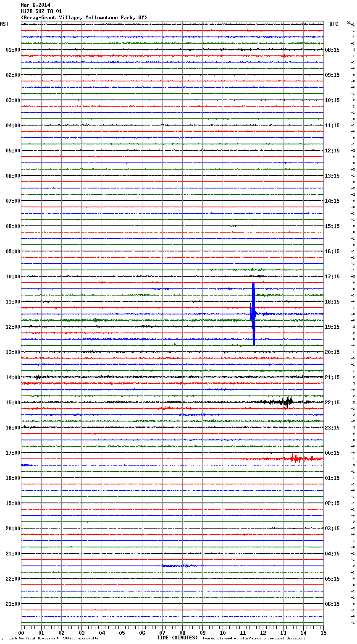Image resolution: width=357 pixels, height=644 pixels.
Task: Click the '11:15' UTC time label
Action: coord(332,126)
